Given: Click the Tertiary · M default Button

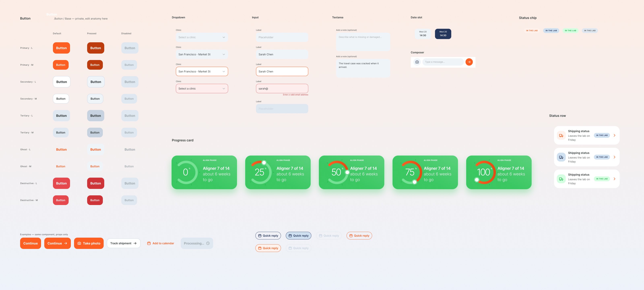Looking at the screenshot, I should click(61, 133).
